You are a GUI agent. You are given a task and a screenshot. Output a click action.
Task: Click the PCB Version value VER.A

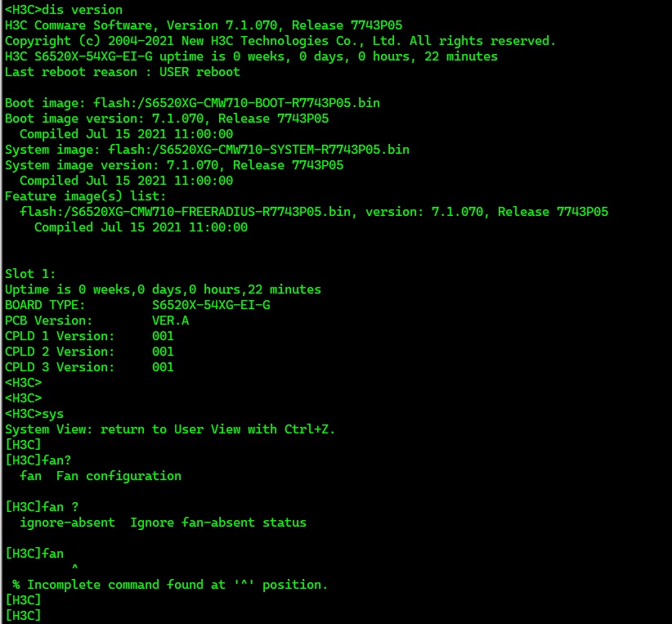click(170, 321)
